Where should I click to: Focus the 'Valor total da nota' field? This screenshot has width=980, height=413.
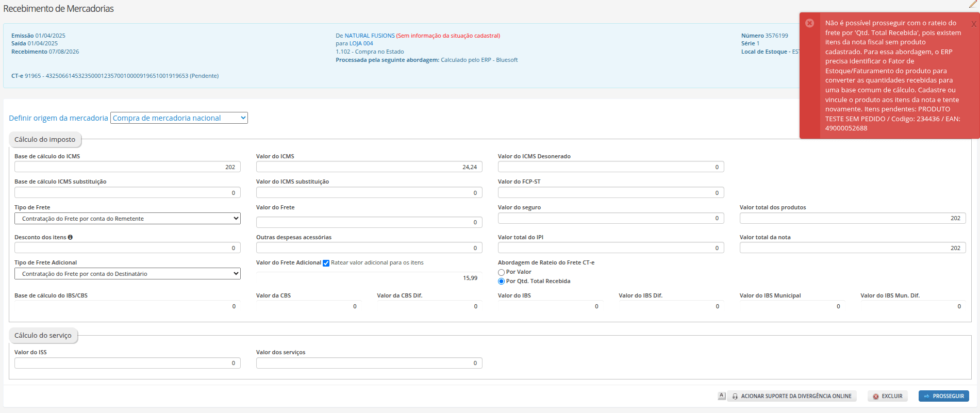pos(853,248)
